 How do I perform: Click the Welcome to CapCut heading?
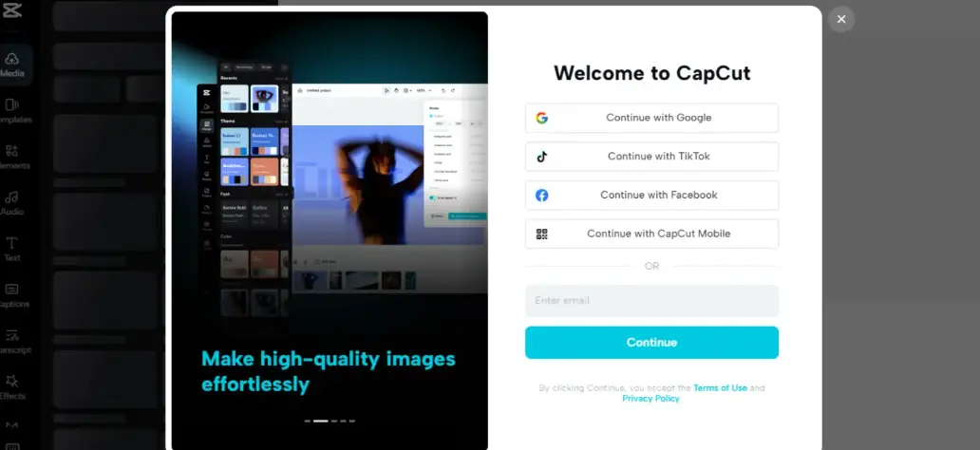coord(651,73)
